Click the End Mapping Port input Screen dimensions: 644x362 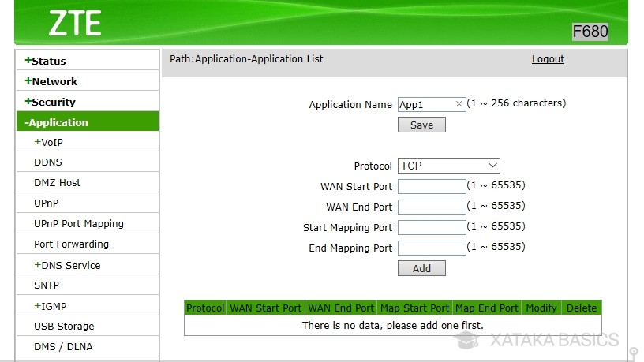click(432, 248)
